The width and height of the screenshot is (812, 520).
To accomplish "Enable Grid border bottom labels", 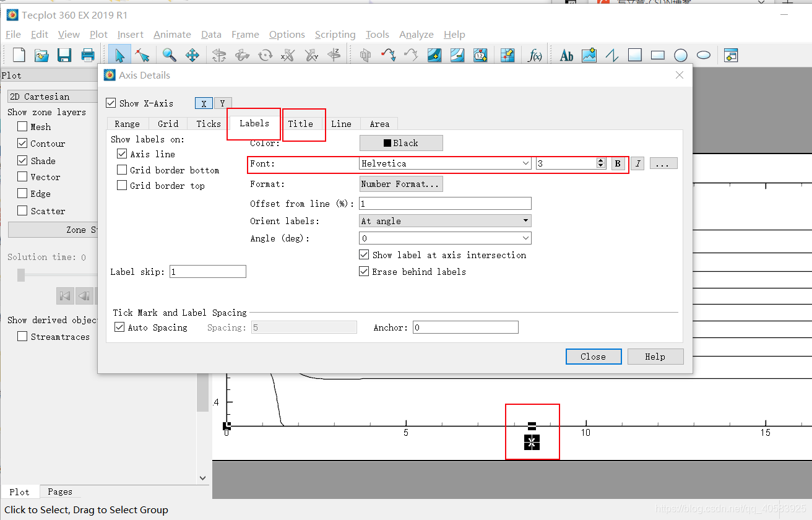I will point(121,170).
